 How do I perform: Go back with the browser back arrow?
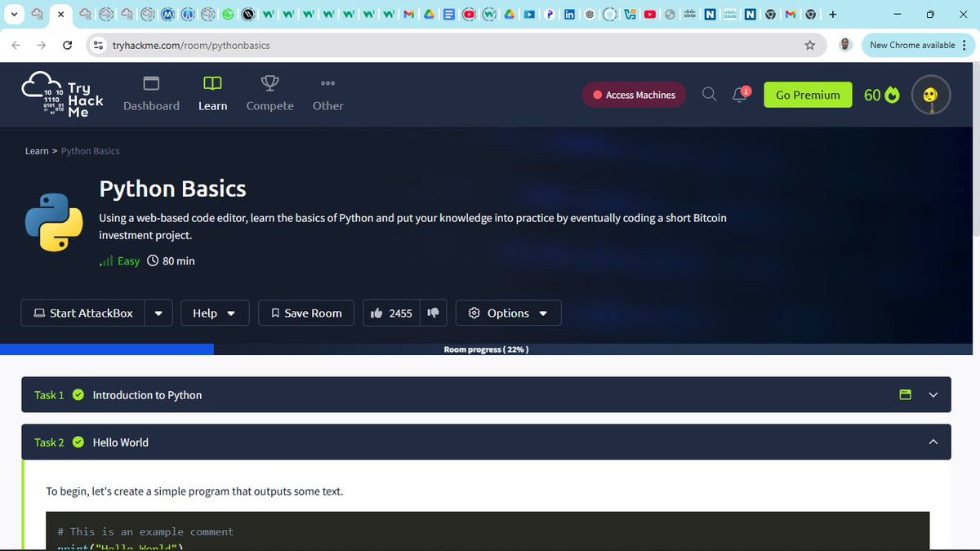coord(18,45)
